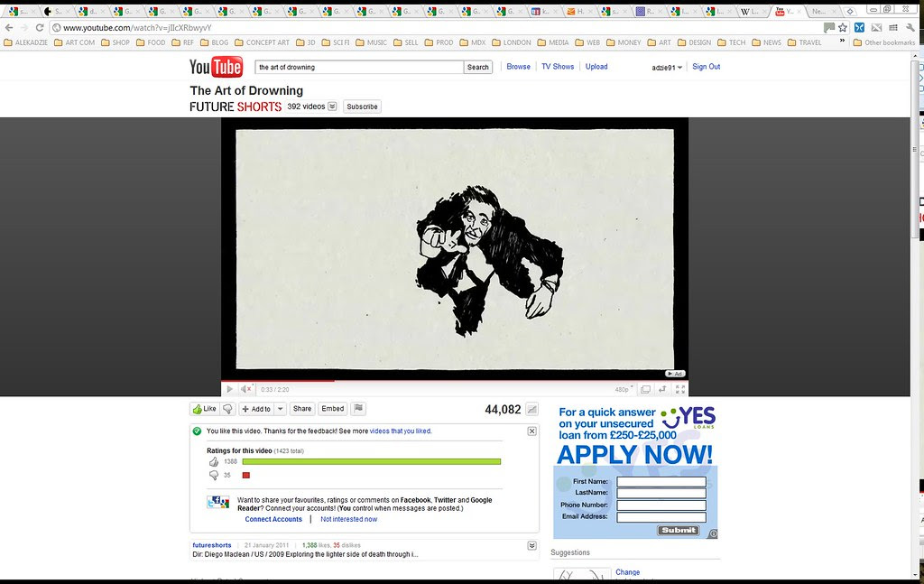The height and width of the screenshot is (584, 924).
Task: Switch to the Wikipedia tab
Action: point(752,11)
